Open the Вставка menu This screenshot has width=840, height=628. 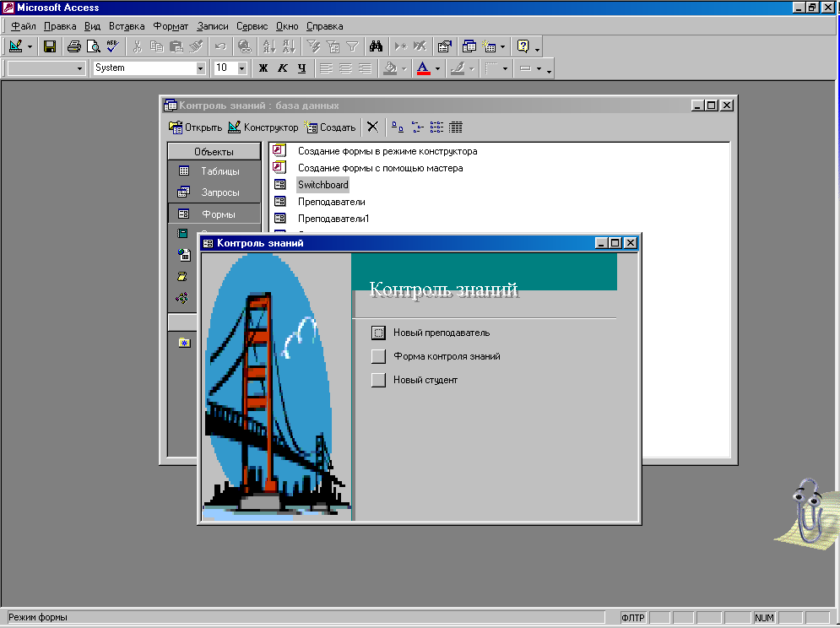click(x=127, y=26)
